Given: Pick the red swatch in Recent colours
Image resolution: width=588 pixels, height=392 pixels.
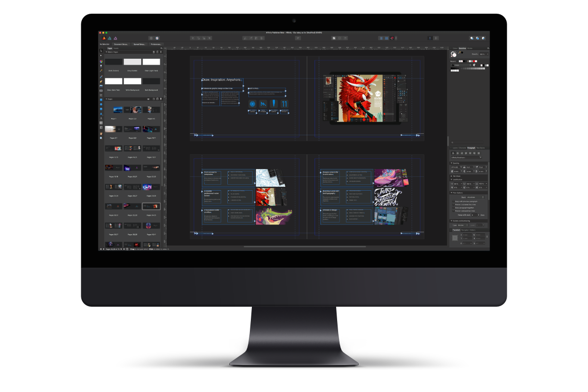Looking at the screenshot, I should (474, 61).
